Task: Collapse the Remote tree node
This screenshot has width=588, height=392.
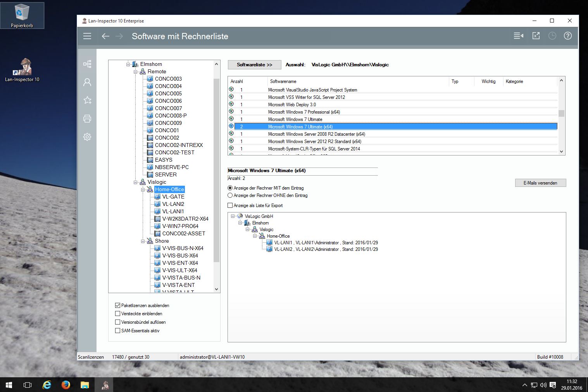Action: 136,72
